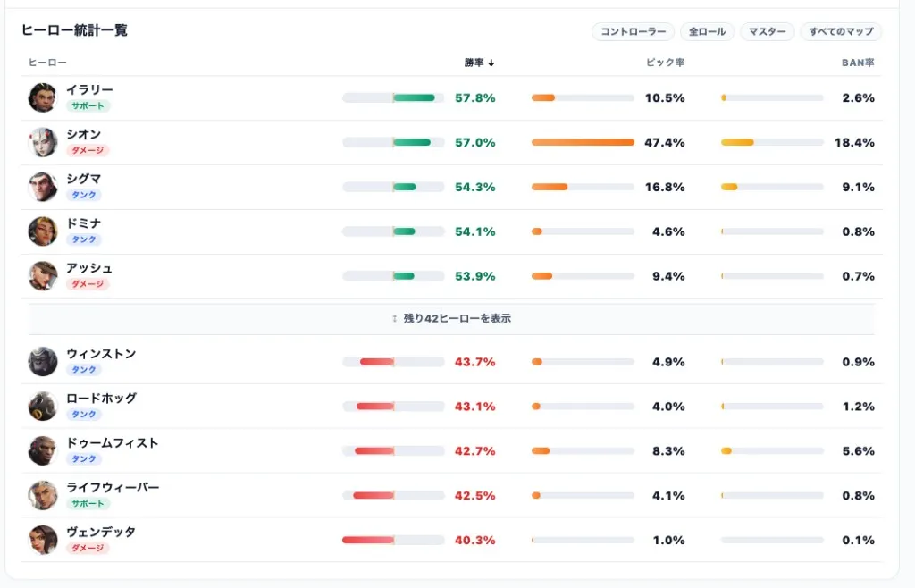This screenshot has width=915, height=588.
Task: Click シオン's ダメージ role tag
Action: 88,150
